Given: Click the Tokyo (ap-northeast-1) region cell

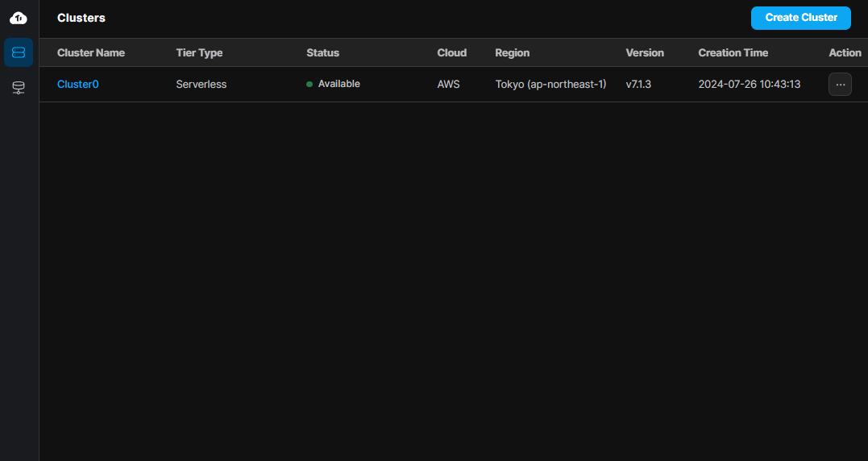Looking at the screenshot, I should [x=550, y=84].
